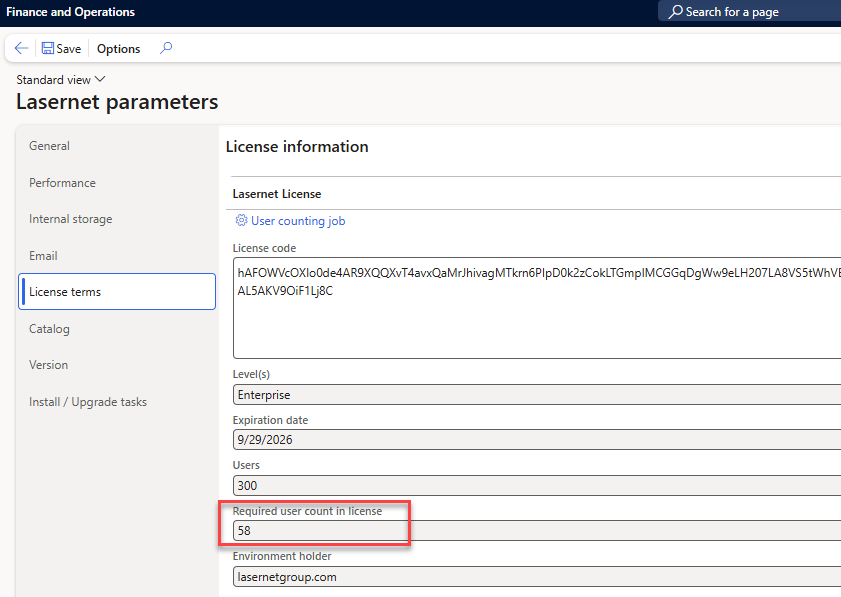Click the Required user count field showing 58

(x=537, y=531)
